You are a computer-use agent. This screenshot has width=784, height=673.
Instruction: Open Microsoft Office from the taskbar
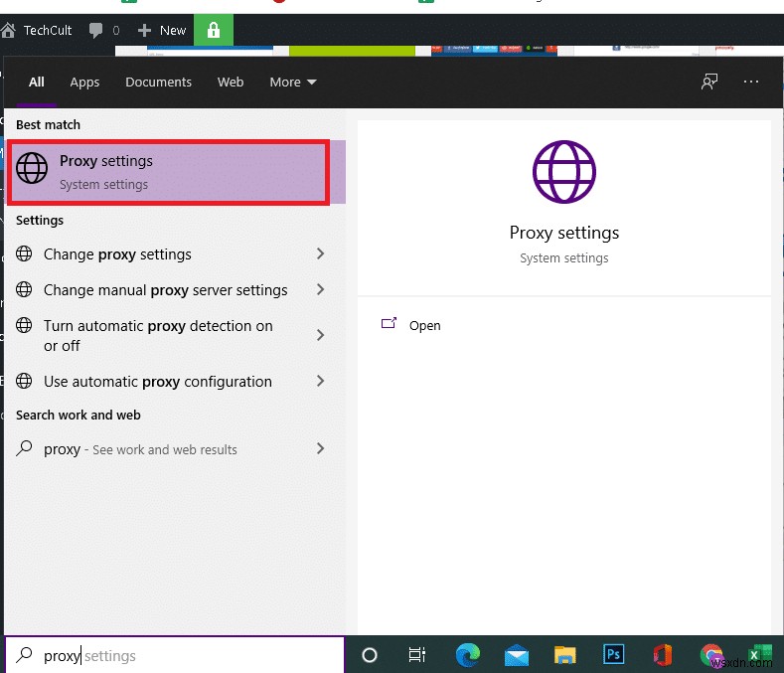point(662,655)
